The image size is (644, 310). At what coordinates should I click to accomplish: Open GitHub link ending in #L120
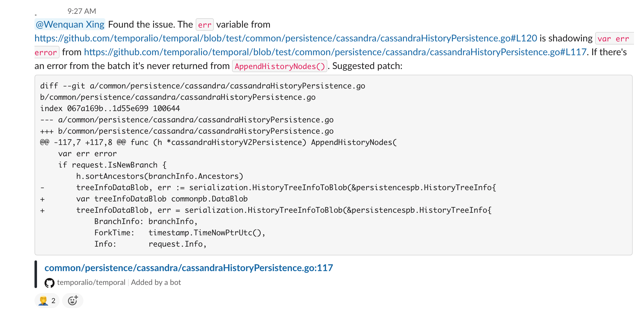[x=286, y=38]
